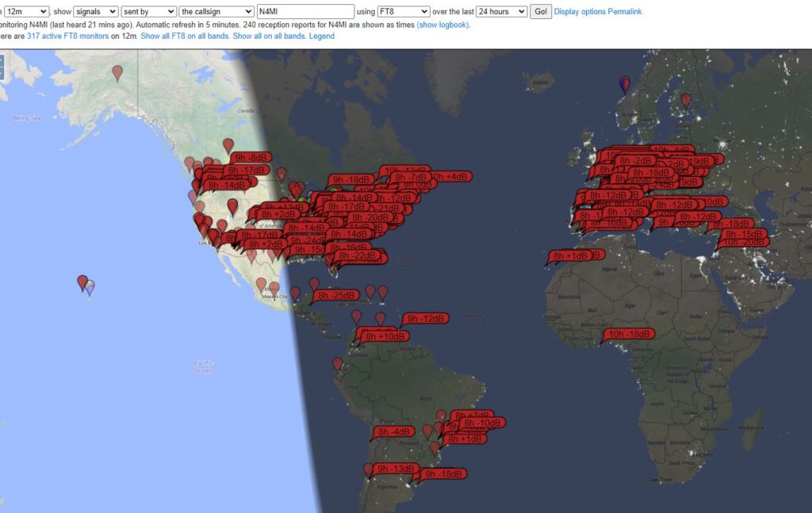Click the "9h -8dB" marker in western Canada
Viewport: 812px width, 513px height.
click(x=250, y=157)
